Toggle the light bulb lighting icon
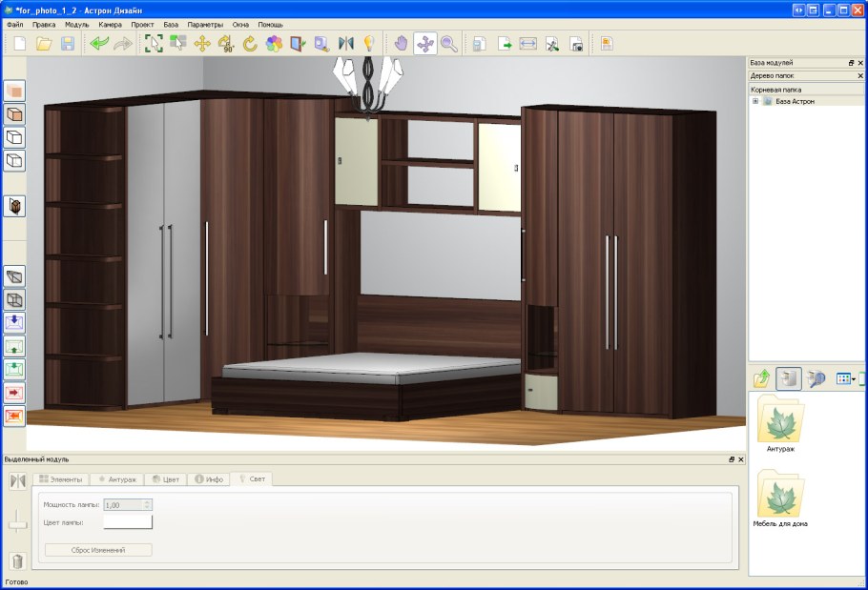The width and height of the screenshot is (868, 590). tap(368, 43)
